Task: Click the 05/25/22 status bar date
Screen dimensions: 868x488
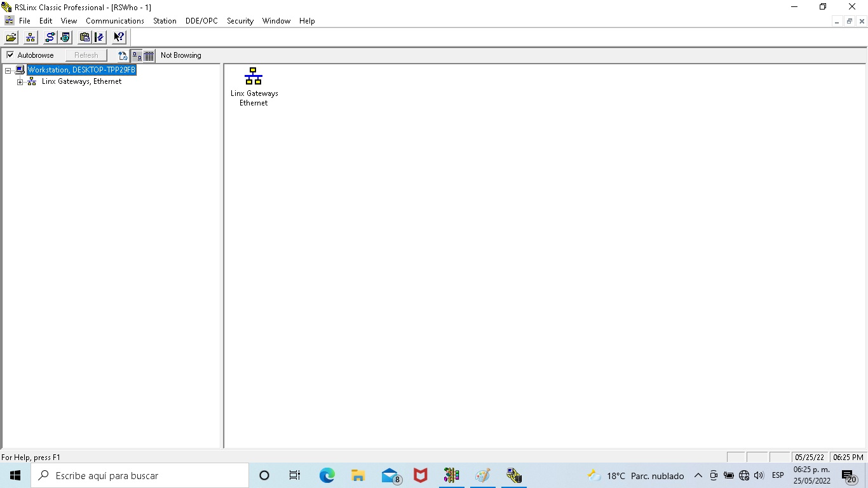Action: pyautogui.click(x=810, y=457)
